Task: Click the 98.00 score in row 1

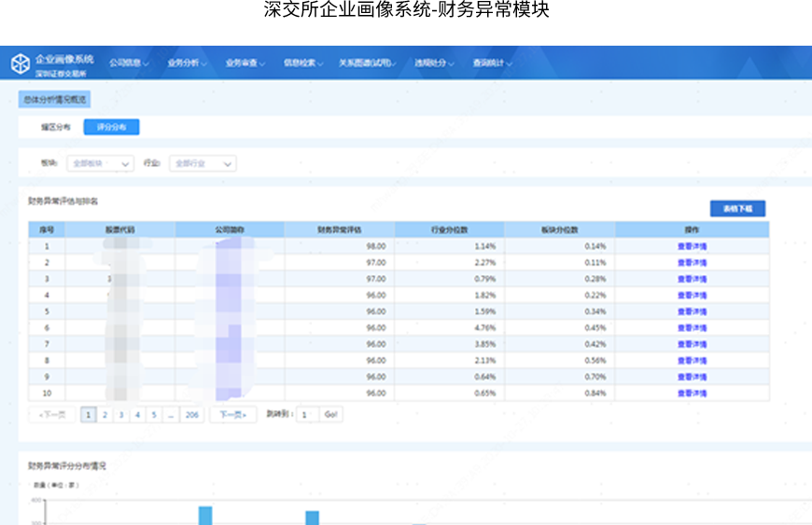Action: click(x=376, y=246)
